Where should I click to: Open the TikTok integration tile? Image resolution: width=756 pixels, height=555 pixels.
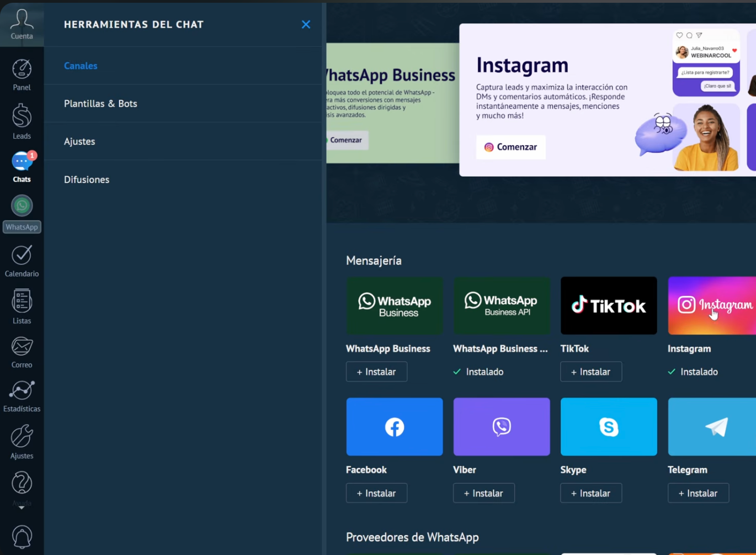pos(609,305)
